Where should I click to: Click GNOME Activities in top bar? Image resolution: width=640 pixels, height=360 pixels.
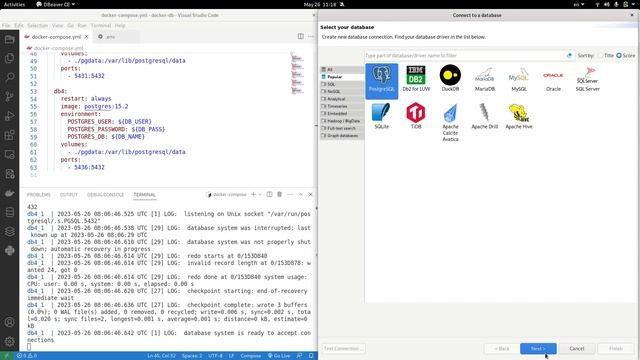pos(14,4)
